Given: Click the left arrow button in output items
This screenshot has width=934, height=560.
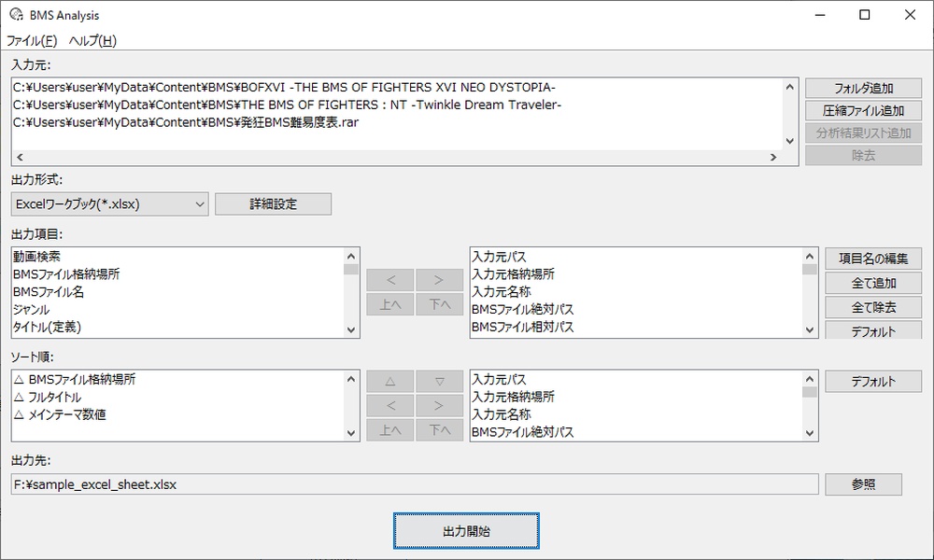Looking at the screenshot, I should tap(390, 279).
